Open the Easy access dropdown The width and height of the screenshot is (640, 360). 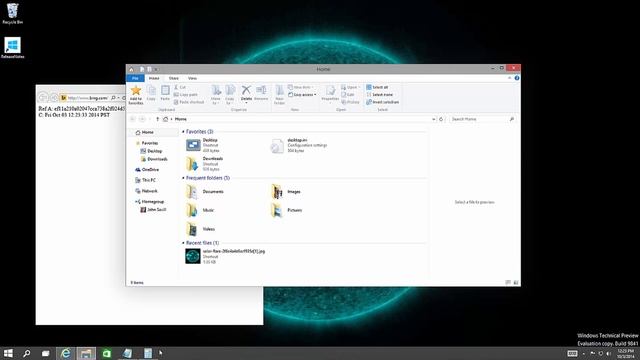coord(302,95)
